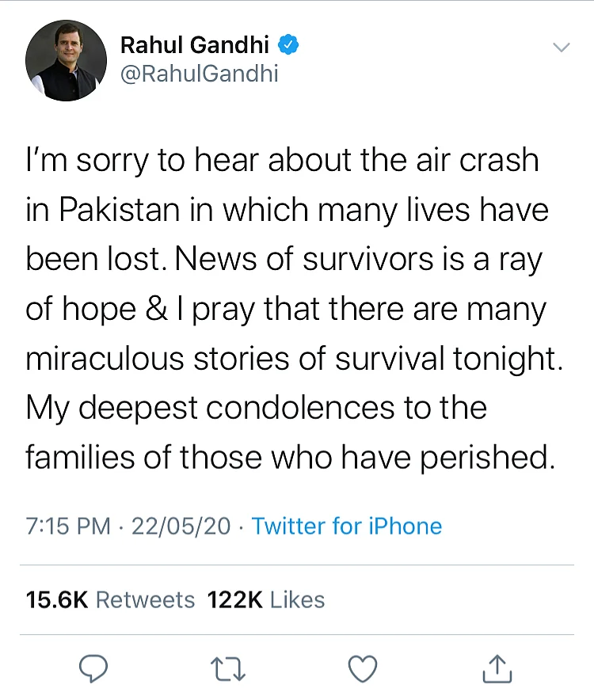
Task: Click the Retweets label text
Action: tap(146, 599)
